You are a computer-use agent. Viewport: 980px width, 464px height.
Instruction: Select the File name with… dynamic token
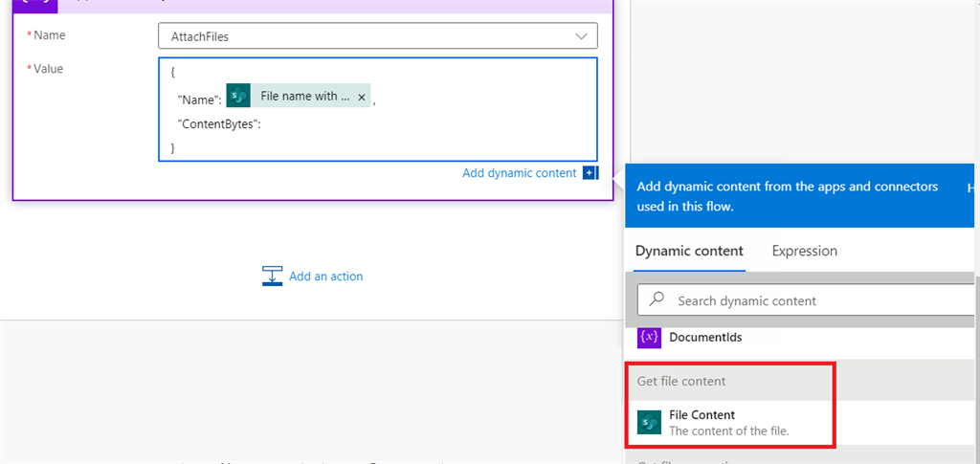(303, 97)
